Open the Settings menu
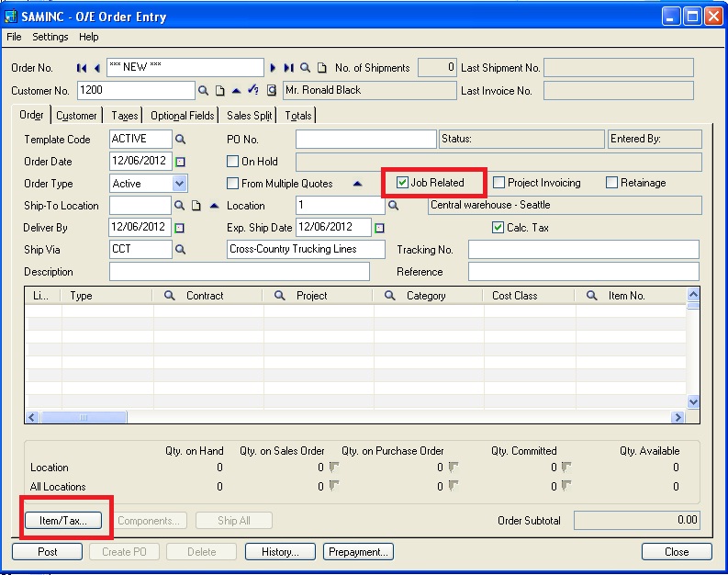 [x=50, y=37]
